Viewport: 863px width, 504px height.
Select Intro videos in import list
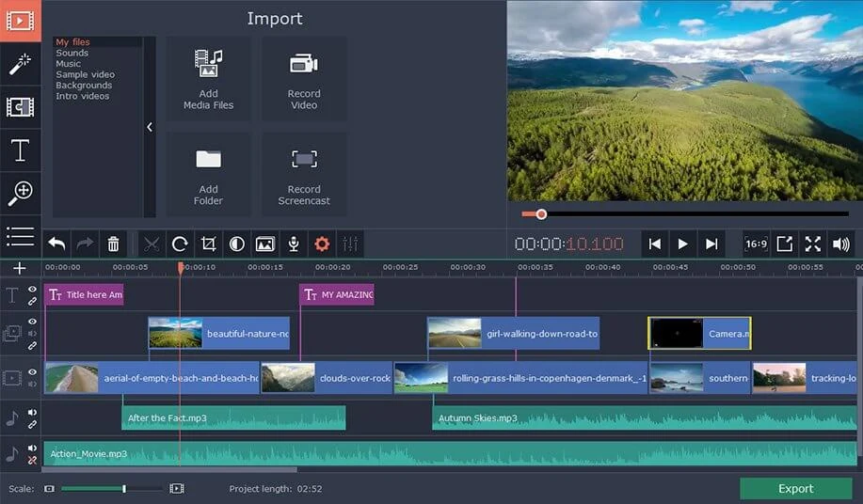click(83, 96)
